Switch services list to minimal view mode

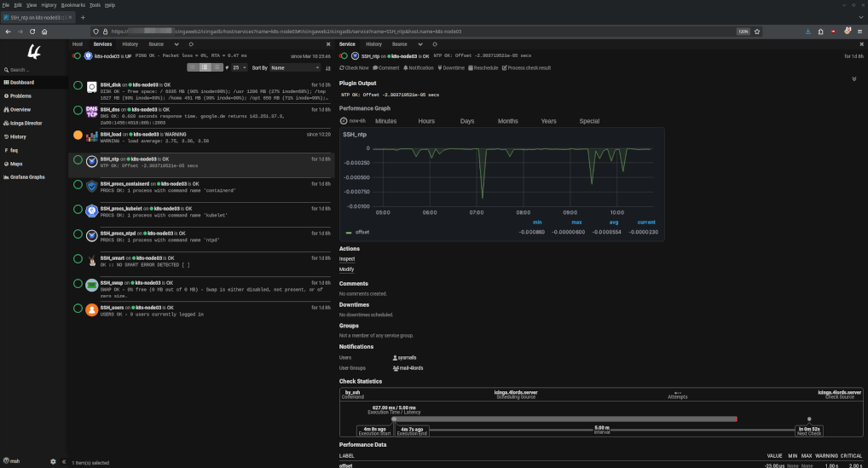click(193, 66)
